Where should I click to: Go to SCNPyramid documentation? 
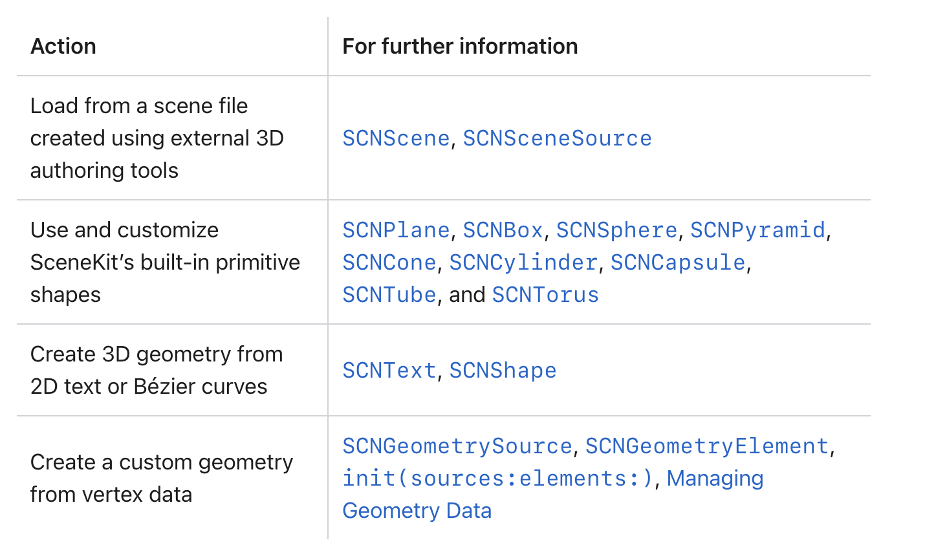tap(757, 230)
